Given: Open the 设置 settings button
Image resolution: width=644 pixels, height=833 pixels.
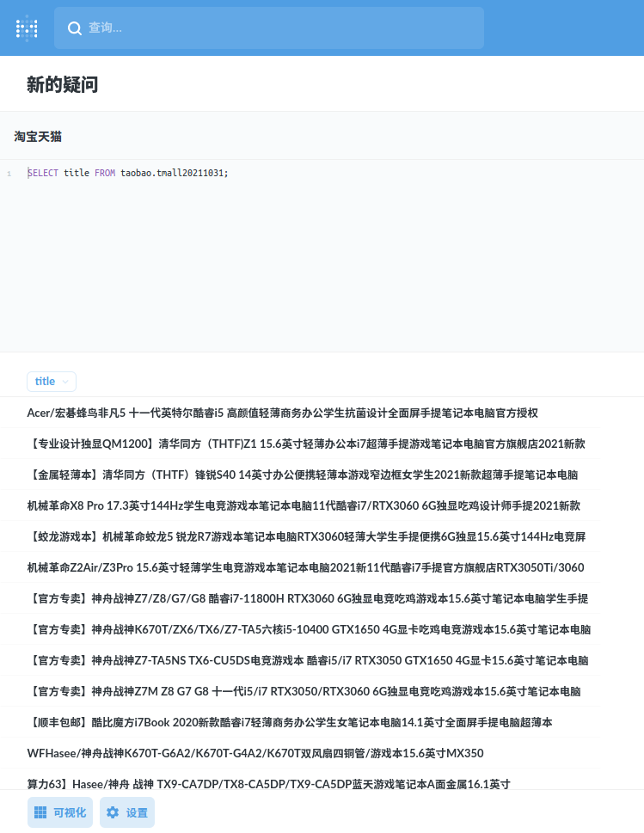Looking at the screenshot, I should [x=127, y=812].
